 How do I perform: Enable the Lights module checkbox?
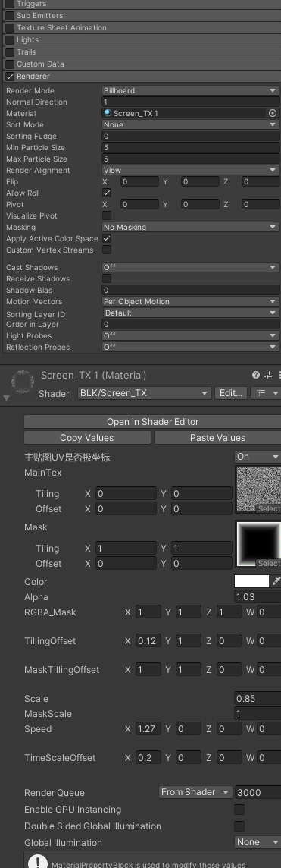click(x=10, y=40)
